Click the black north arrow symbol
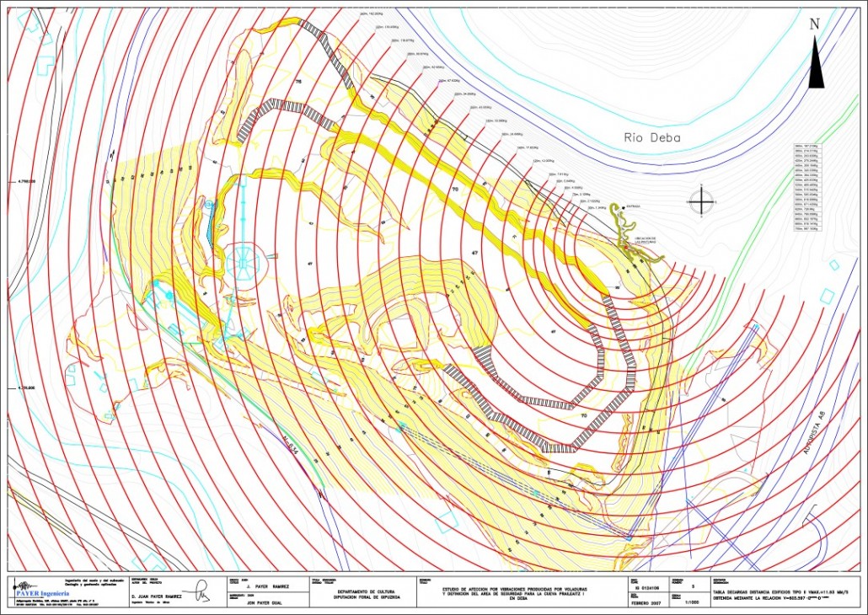This screenshot has height=615, width=868. coord(816,61)
